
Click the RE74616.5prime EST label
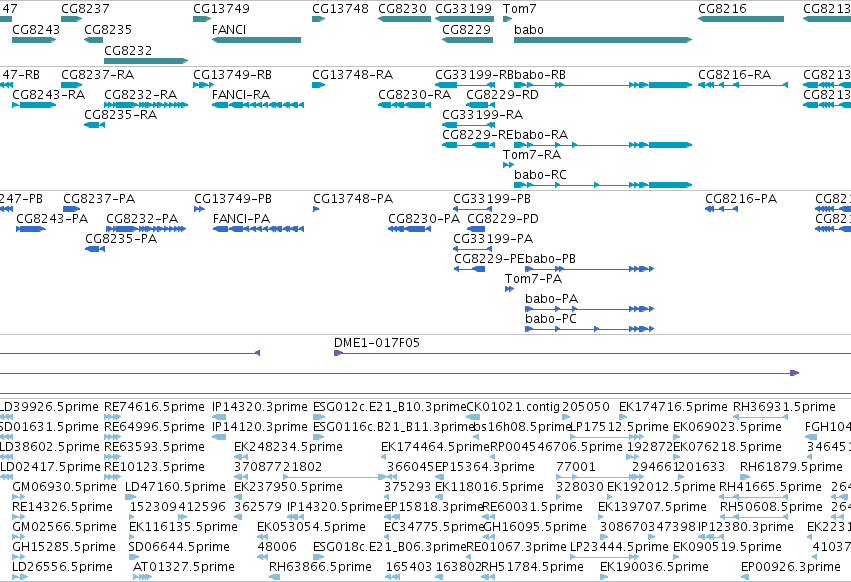pyautogui.click(x=154, y=407)
